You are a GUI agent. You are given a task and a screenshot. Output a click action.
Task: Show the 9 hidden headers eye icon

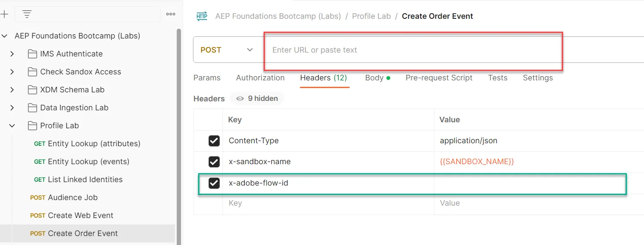coord(240,98)
